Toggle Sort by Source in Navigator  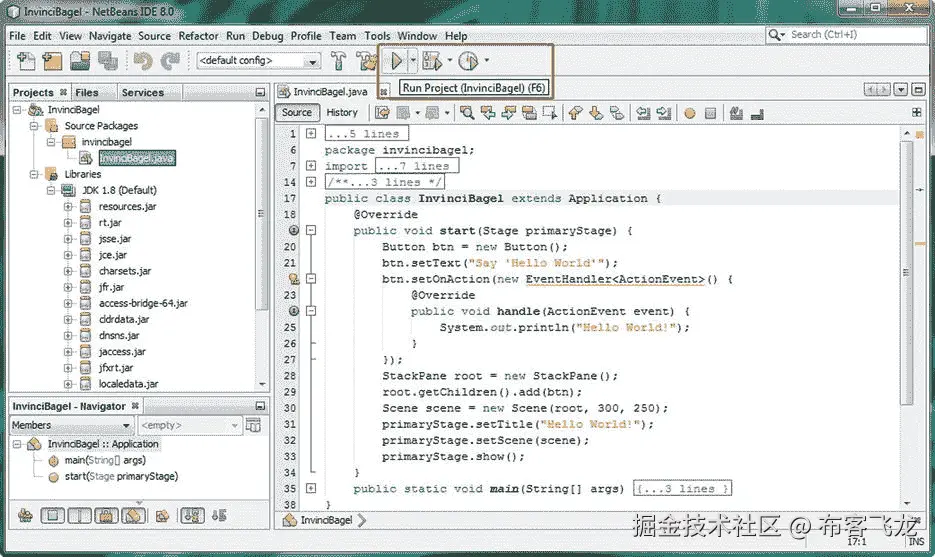tap(219, 515)
